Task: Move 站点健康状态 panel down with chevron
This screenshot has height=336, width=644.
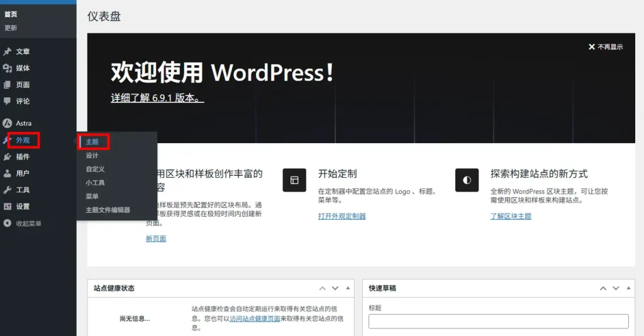Action: [x=335, y=288]
